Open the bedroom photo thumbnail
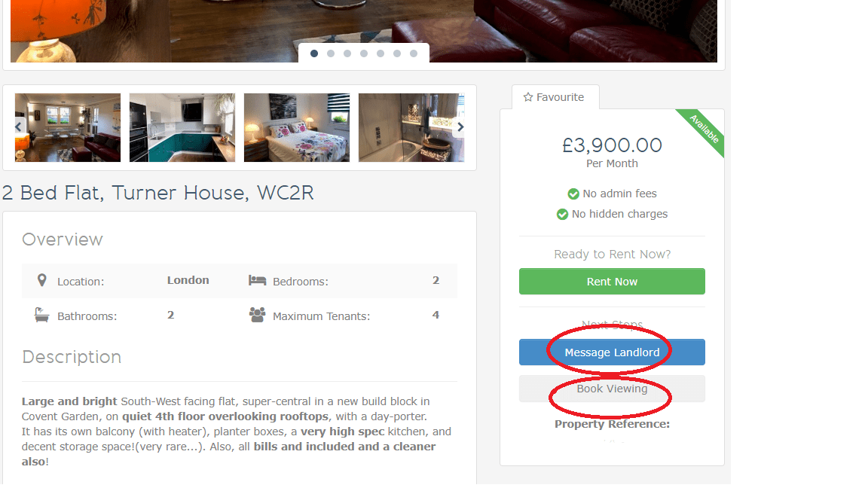 (x=296, y=127)
